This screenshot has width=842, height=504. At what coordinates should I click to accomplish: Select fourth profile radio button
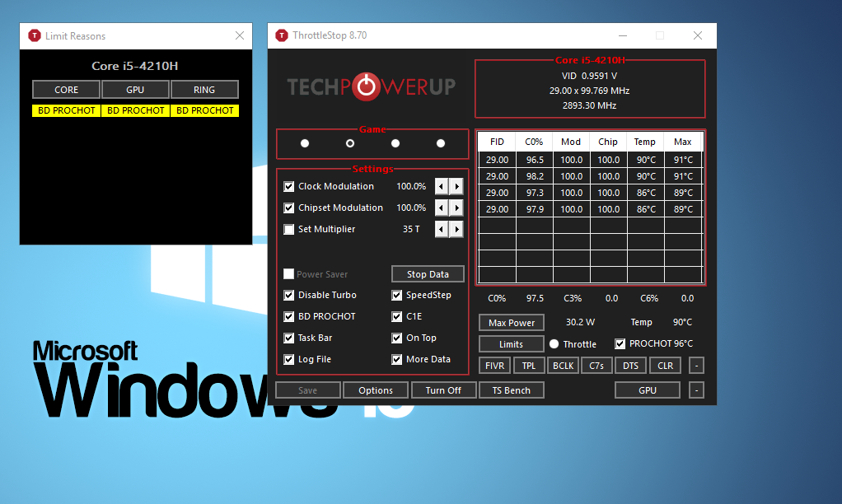tap(441, 143)
